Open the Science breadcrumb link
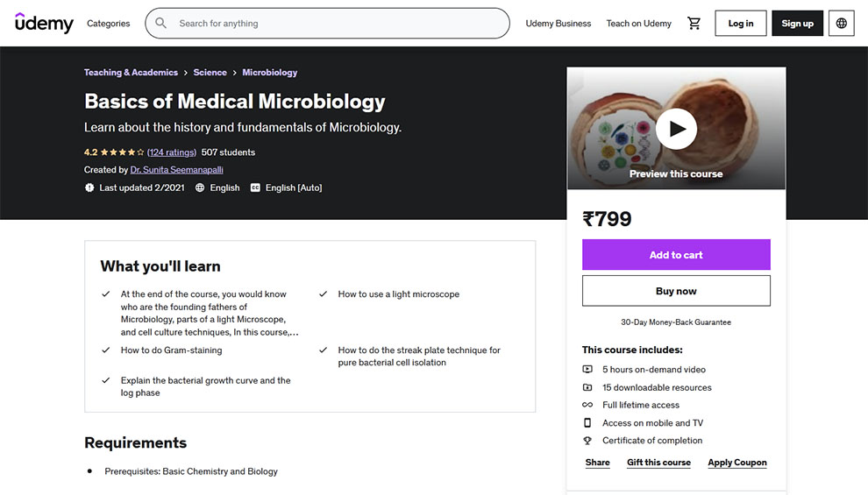Image resolution: width=868 pixels, height=495 pixels. [x=210, y=73]
